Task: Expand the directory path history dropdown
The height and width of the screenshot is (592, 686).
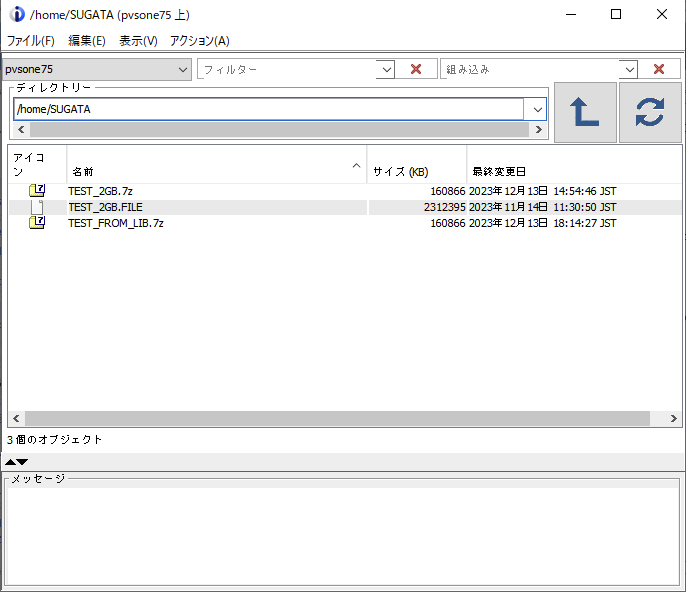Action: tap(538, 109)
